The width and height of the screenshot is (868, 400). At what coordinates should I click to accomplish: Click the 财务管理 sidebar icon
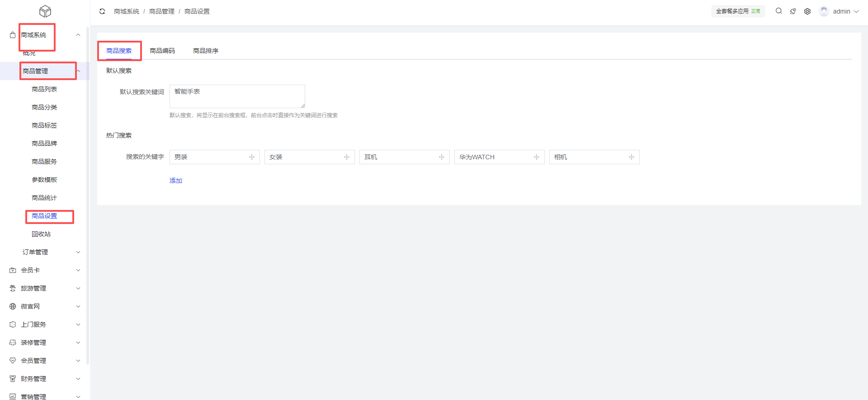13,379
